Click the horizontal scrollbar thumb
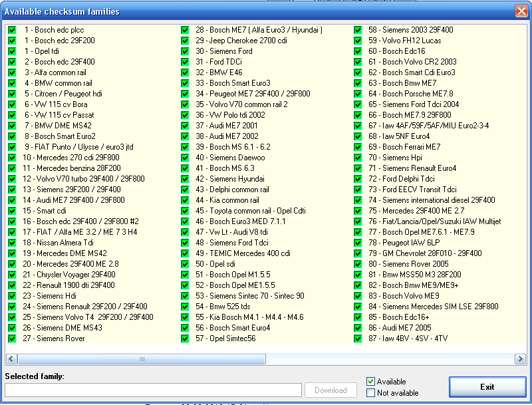Image resolution: width=532 pixels, height=405 pixels. point(142,359)
